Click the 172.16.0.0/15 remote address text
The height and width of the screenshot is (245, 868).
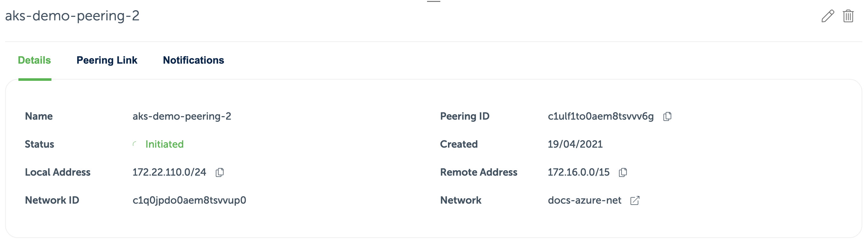(x=578, y=172)
